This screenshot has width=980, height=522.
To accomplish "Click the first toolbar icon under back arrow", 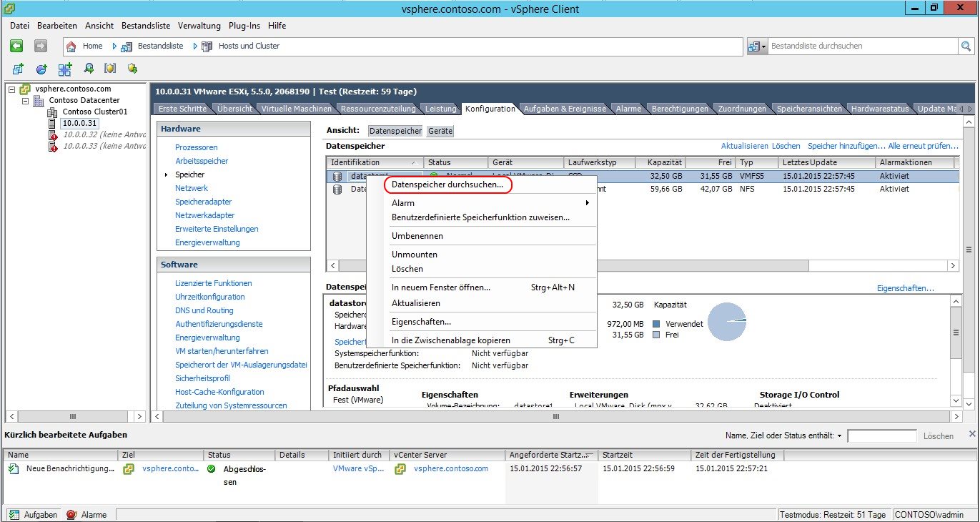I will pyautogui.click(x=19, y=69).
